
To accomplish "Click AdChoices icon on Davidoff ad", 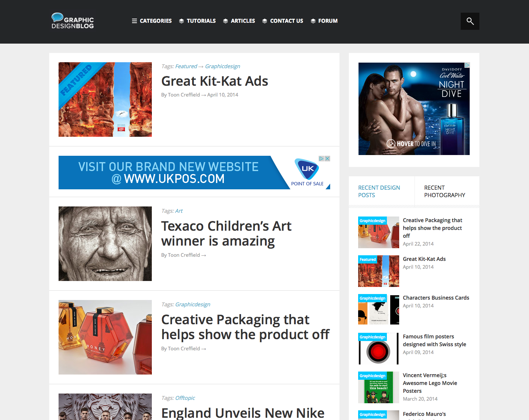I will pos(467,65).
